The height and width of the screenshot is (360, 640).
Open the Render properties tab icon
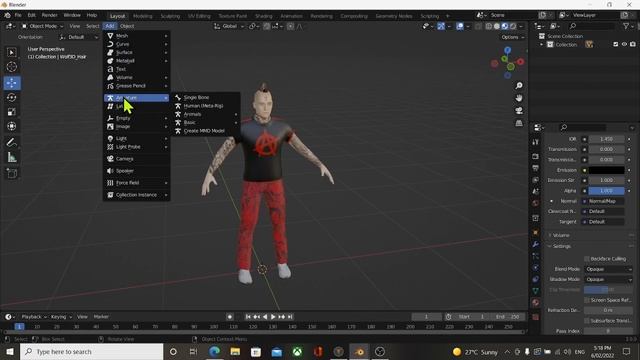pyautogui.click(x=535, y=157)
